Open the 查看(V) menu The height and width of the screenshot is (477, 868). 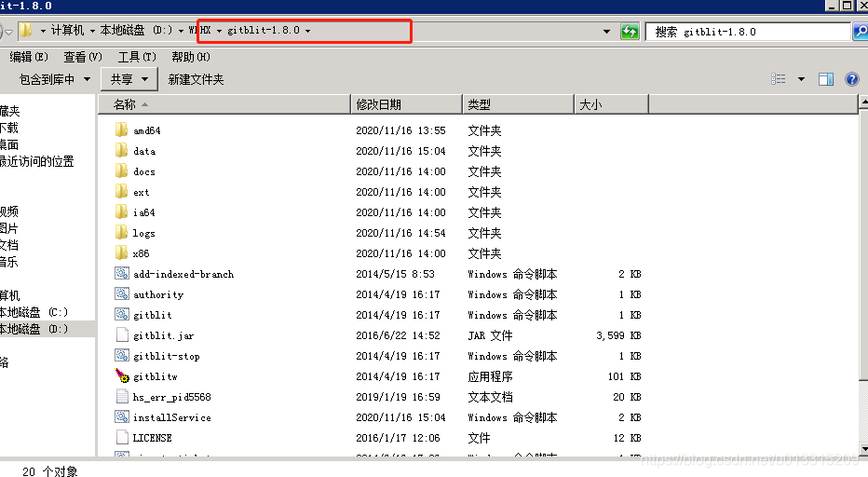83,57
